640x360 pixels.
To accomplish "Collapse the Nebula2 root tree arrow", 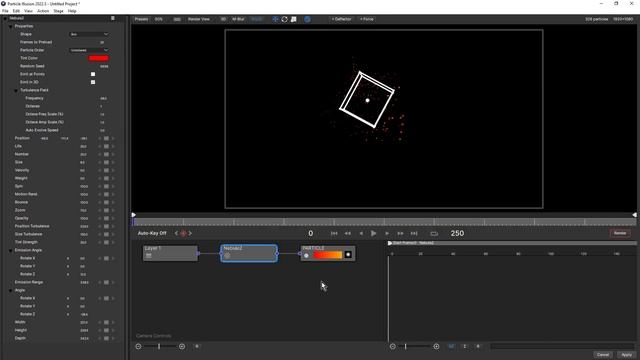I will [x=5, y=18].
